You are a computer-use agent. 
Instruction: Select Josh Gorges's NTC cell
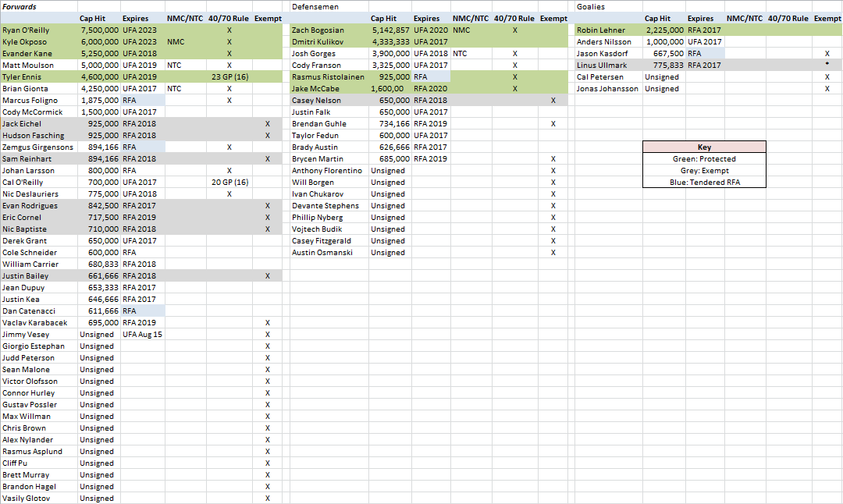point(460,54)
